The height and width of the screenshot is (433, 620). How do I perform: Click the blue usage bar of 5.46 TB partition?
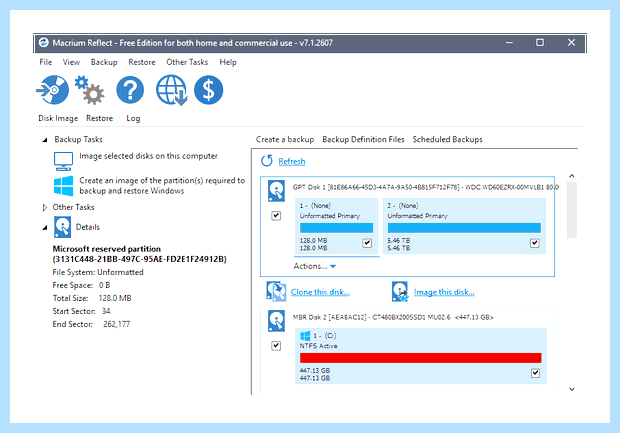[x=464, y=228]
